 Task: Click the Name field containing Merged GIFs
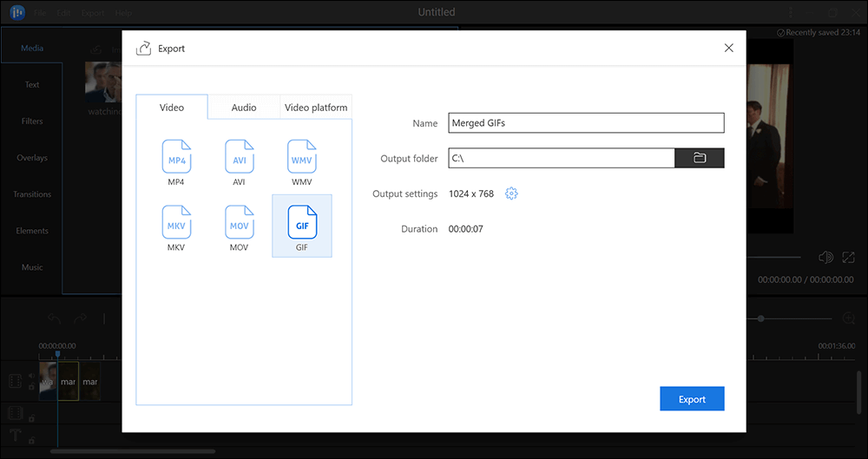point(586,123)
